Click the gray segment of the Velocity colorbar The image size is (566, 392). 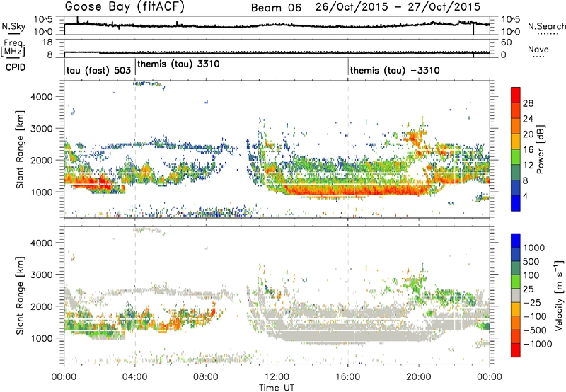click(516, 295)
